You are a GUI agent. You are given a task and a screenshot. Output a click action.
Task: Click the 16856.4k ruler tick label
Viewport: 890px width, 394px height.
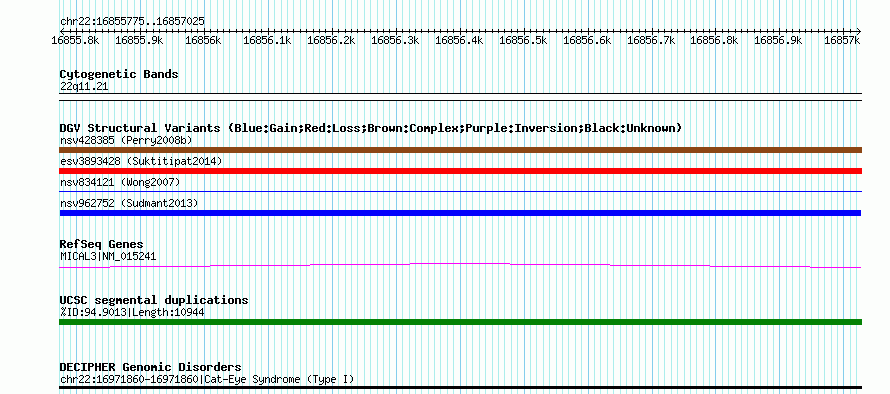pyautogui.click(x=460, y=40)
